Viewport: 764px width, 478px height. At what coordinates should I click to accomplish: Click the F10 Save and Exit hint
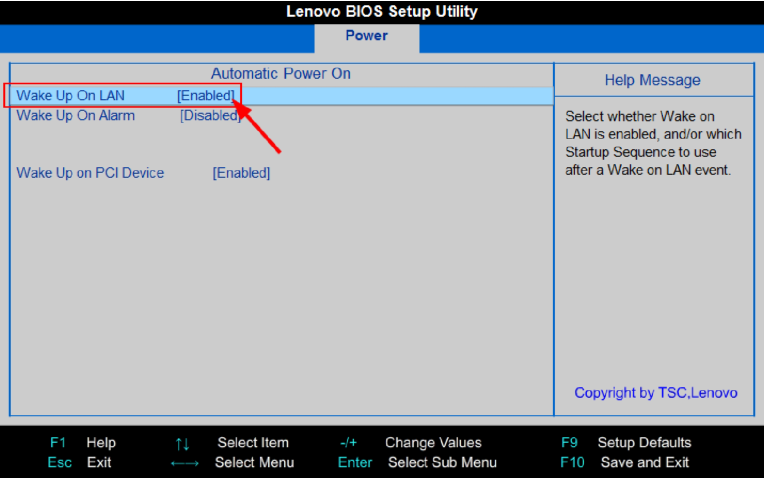click(x=625, y=462)
